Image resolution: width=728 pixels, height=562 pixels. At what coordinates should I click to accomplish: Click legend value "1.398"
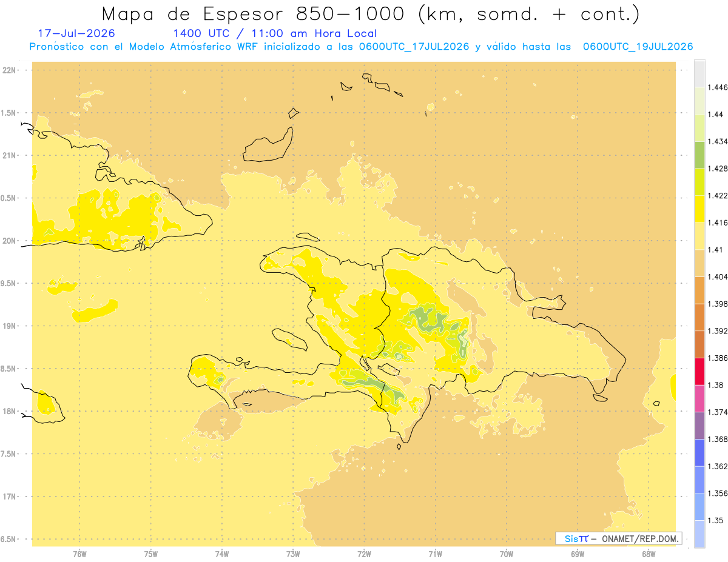point(718,304)
